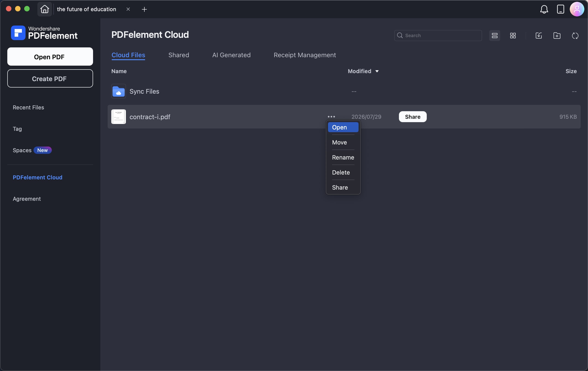Image resolution: width=588 pixels, height=371 pixels.
Task: Sort by Modified dropdown arrow
Action: click(x=377, y=72)
